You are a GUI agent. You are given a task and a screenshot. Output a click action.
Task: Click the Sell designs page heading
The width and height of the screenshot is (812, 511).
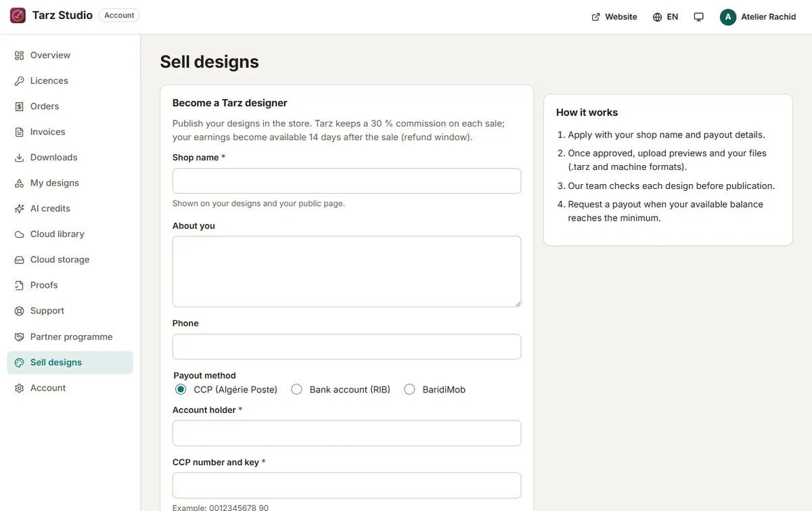(x=210, y=62)
